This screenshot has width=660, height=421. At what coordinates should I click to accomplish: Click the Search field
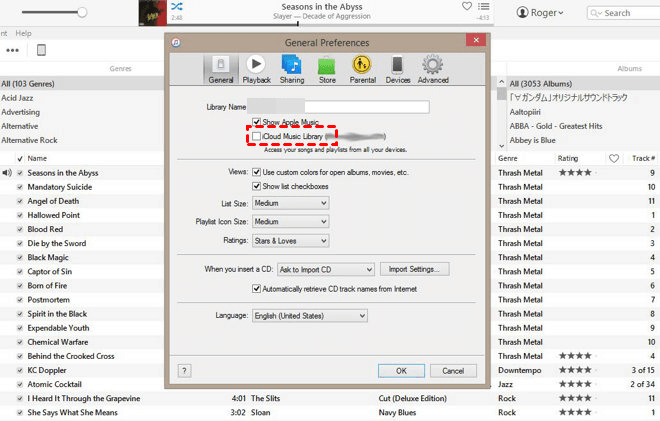tap(625, 13)
